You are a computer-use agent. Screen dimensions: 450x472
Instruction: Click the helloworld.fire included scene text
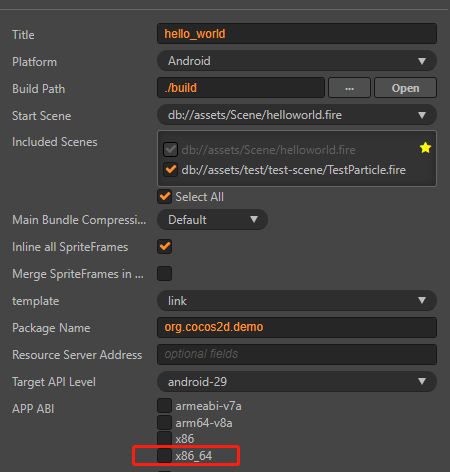tap(268, 150)
